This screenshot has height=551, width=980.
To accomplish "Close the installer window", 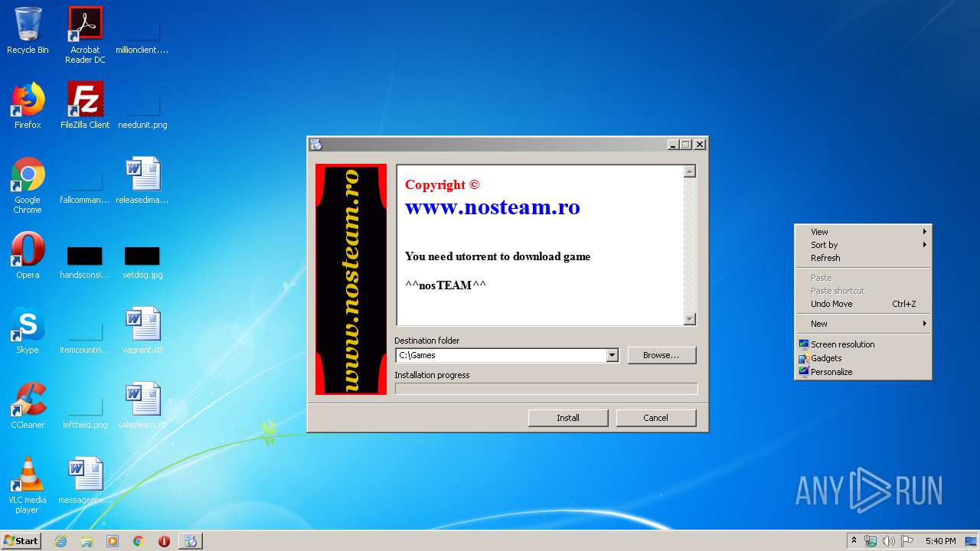I will (x=700, y=144).
